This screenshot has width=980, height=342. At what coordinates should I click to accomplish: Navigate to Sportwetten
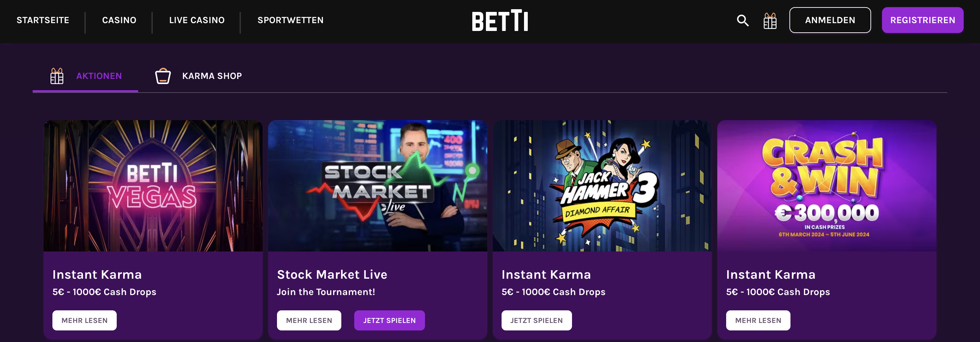(x=290, y=20)
